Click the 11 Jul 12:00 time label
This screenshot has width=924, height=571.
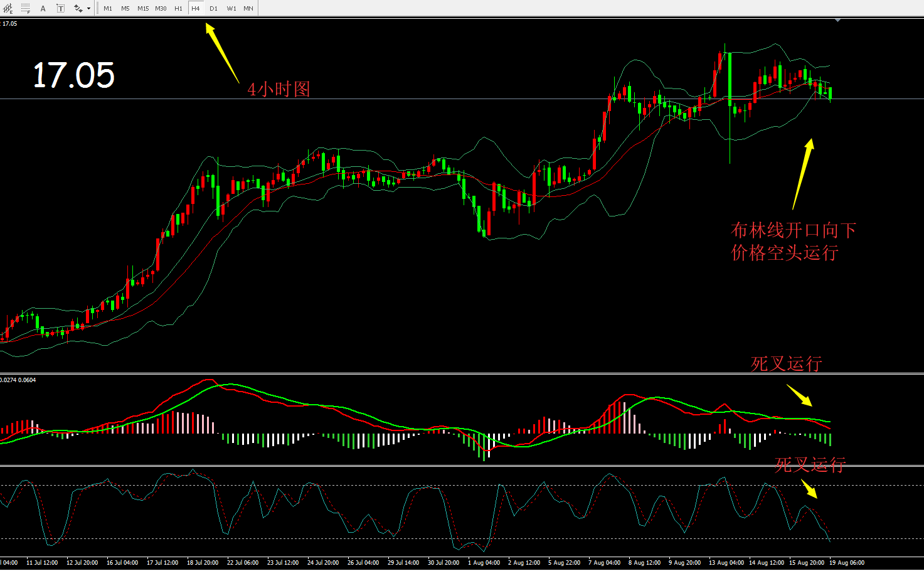tap(42, 563)
